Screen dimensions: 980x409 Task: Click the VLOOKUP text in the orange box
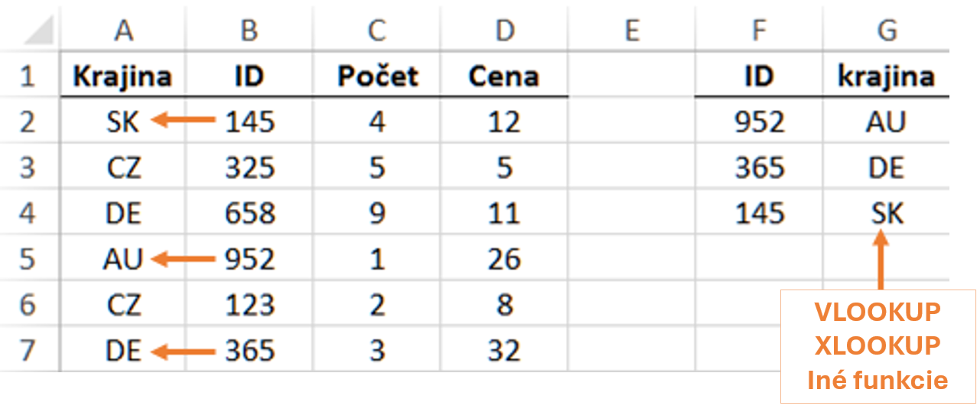point(877,312)
